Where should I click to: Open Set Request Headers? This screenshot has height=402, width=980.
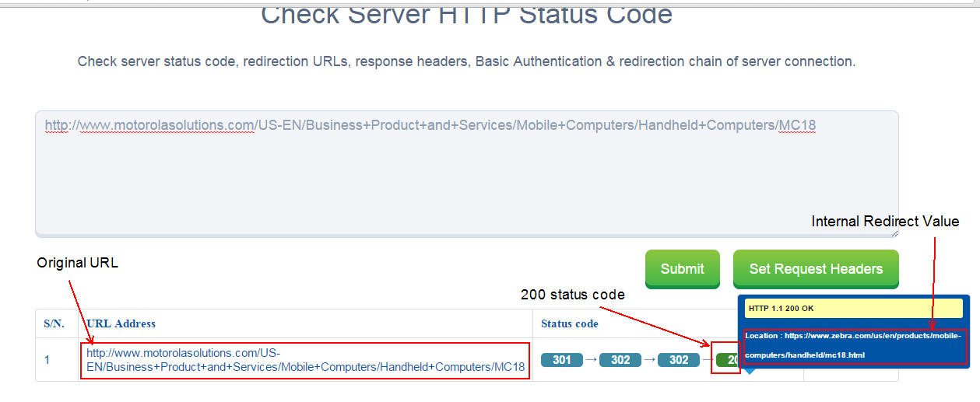(x=816, y=268)
